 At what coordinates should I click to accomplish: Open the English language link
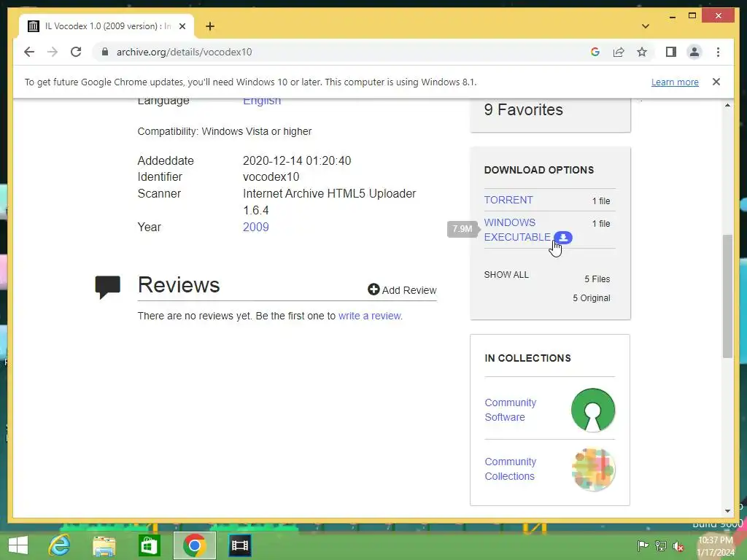click(x=262, y=101)
